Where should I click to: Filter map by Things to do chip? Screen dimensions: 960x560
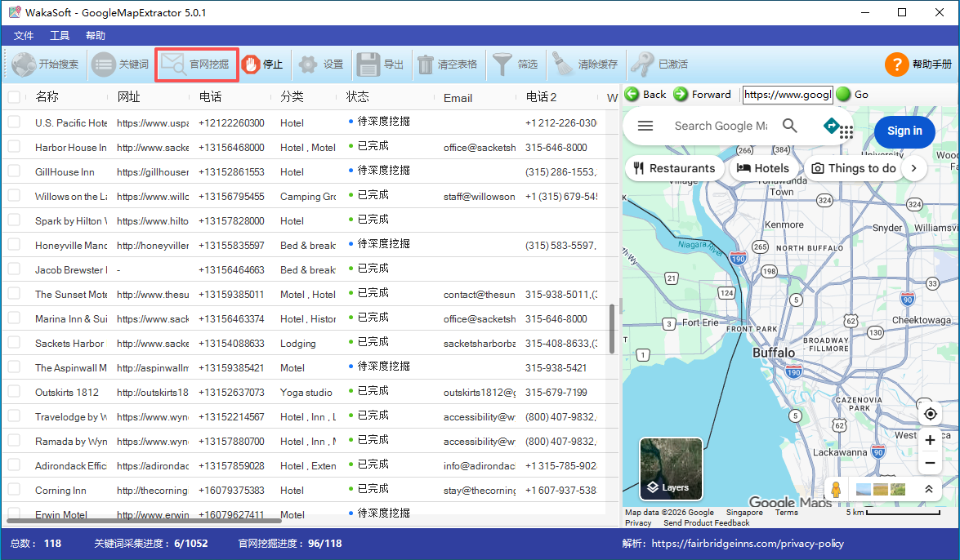click(x=855, y=168)
